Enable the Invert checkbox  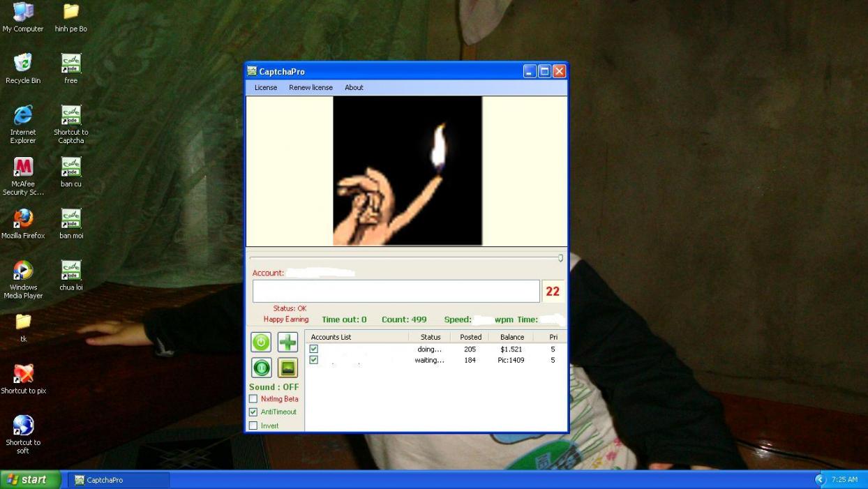253,426
